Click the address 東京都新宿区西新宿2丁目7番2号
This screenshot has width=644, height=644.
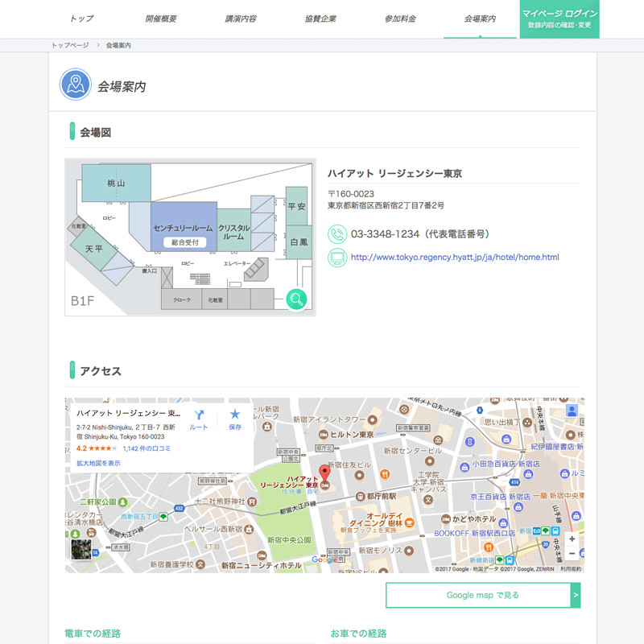pos(386,205)
